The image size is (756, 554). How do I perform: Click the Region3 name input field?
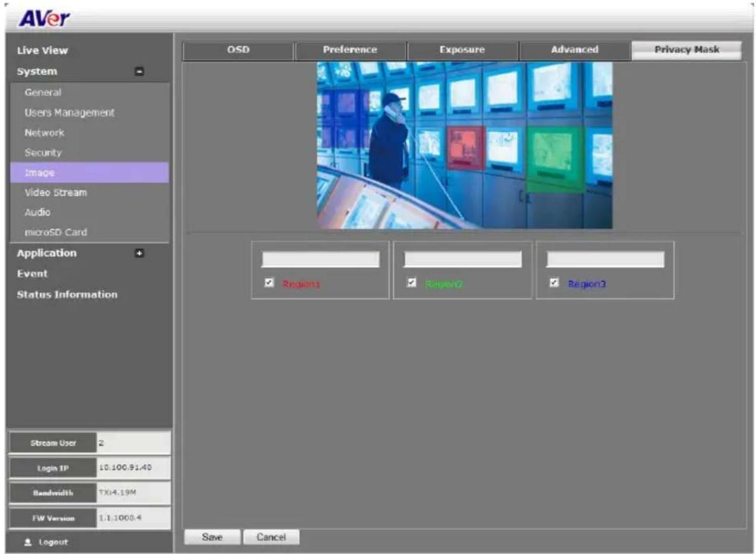pos(605,259)
